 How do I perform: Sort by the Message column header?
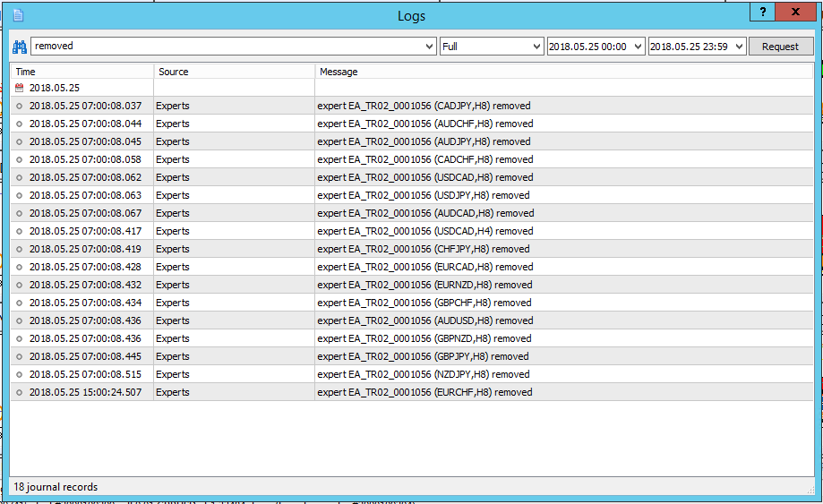[x=564, y=72]
